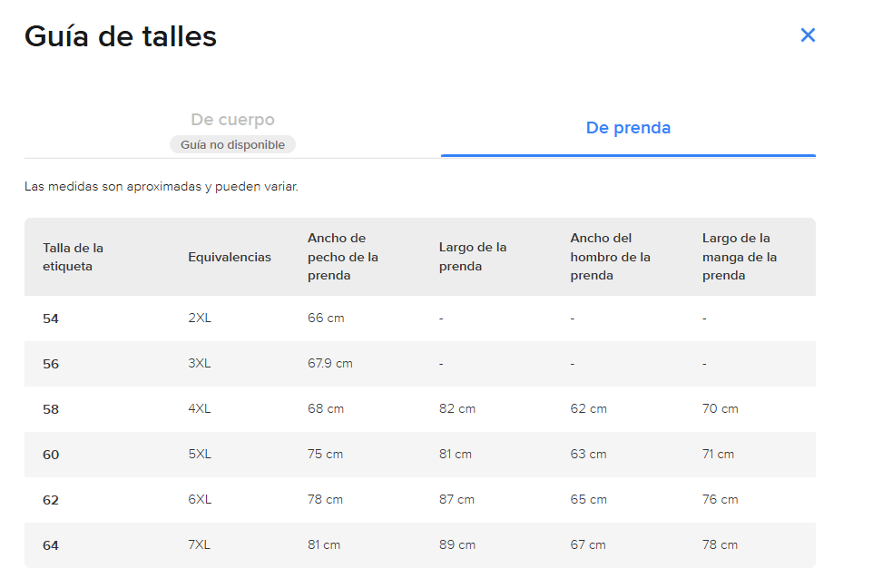Screen dimensions: 873x588
Task: Select the size 60 row label
Action: 51,455
